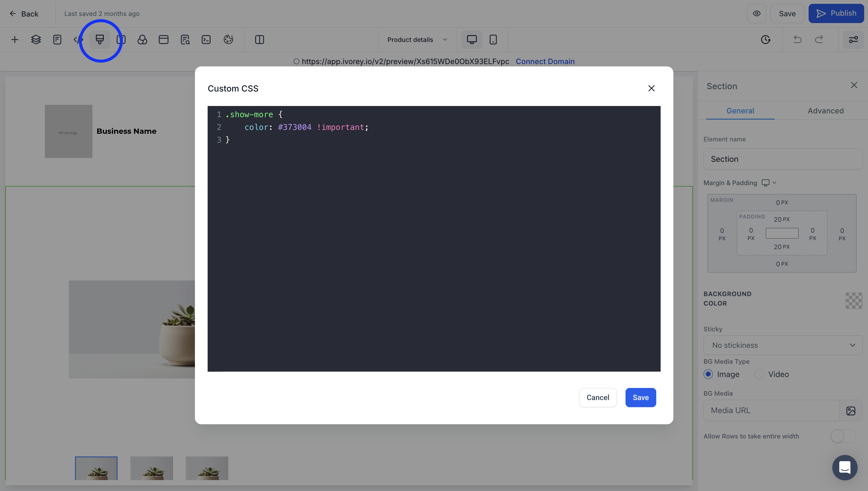
Task: Expand Margin & Padding device selector
Action: 769,183
